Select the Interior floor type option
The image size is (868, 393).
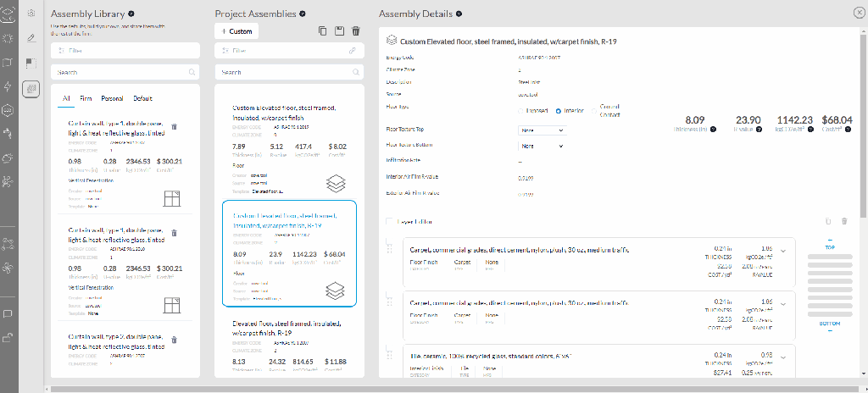click(558, 111)
